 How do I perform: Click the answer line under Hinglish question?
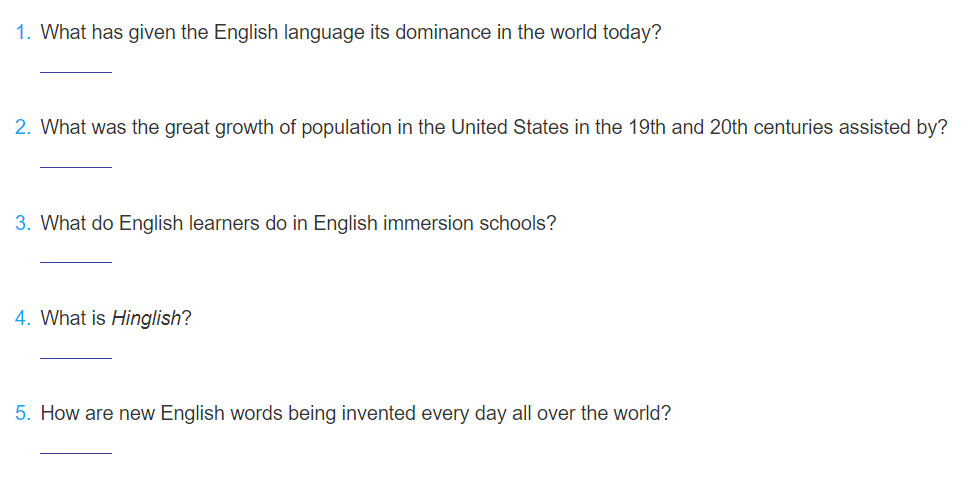[x=76, y=352]
